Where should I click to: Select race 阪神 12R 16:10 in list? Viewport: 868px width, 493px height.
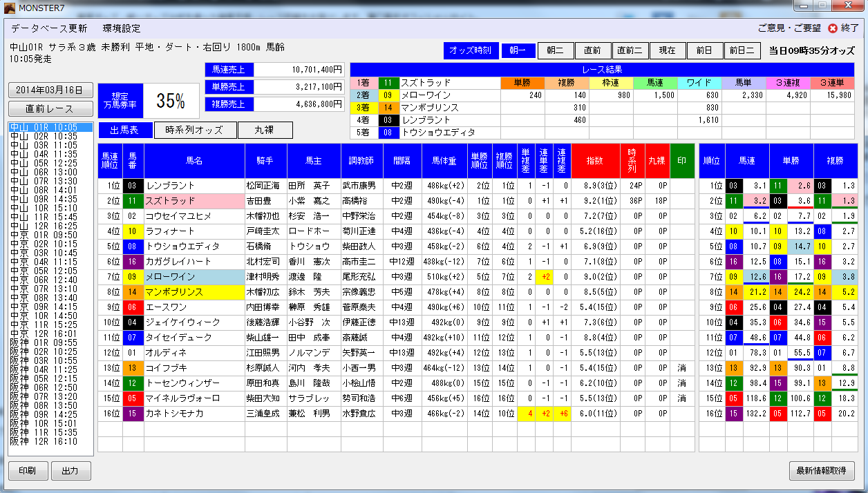pos(50,441)
